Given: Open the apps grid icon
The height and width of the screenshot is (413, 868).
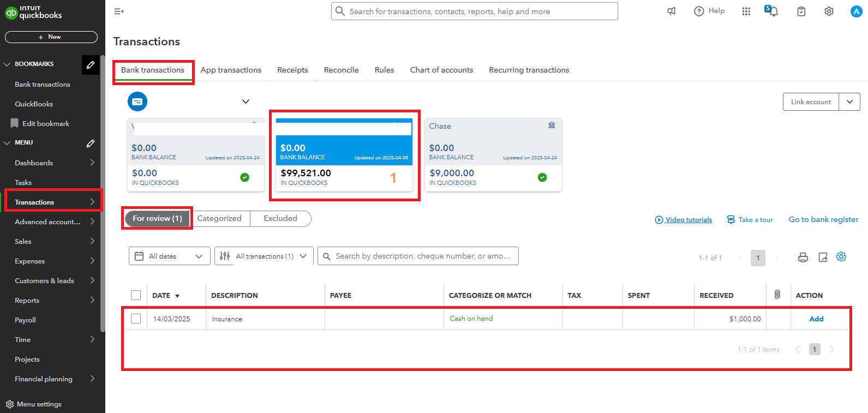Looking at the screenshot, I should pyautogui.click(x=746, y=11).
